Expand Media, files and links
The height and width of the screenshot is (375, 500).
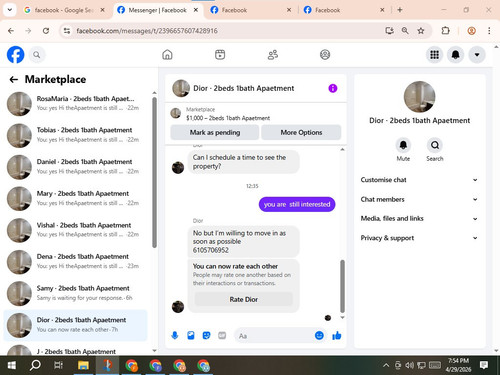pos(419,219)
